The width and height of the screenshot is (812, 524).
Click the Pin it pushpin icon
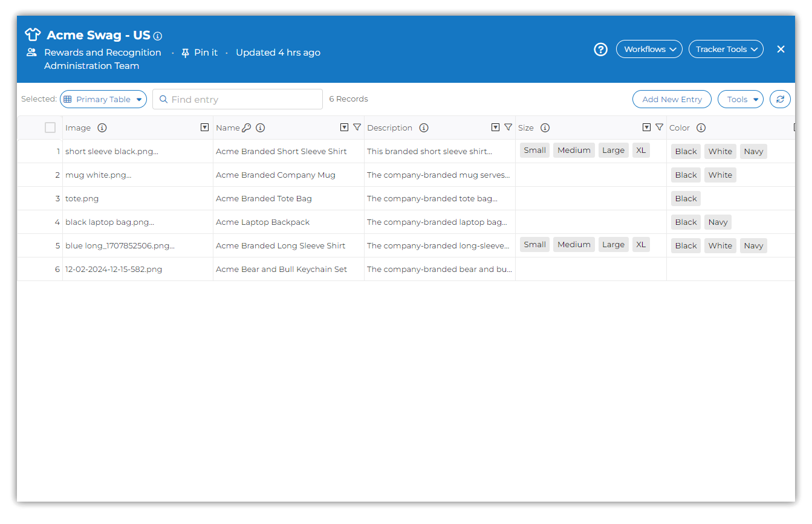pos(185,53)
